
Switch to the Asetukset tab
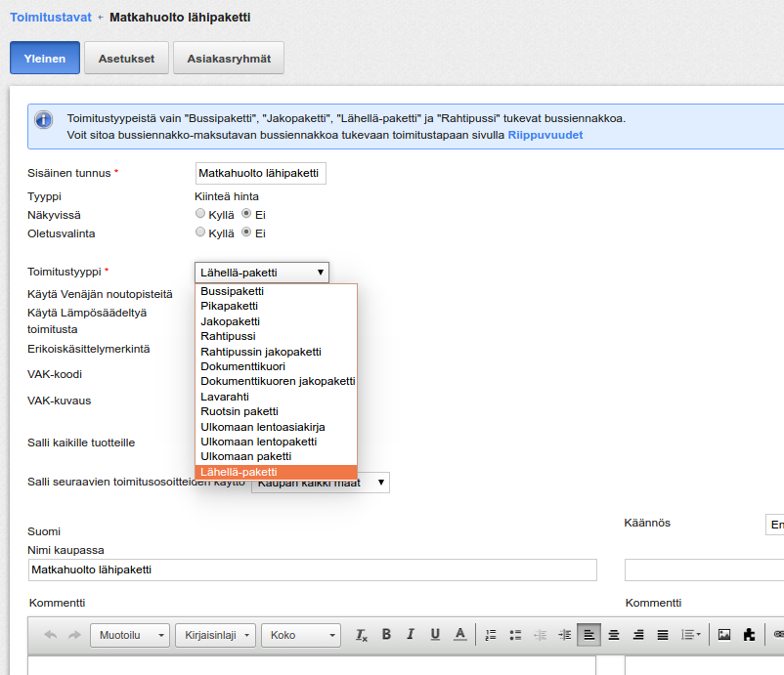point(126,58)
